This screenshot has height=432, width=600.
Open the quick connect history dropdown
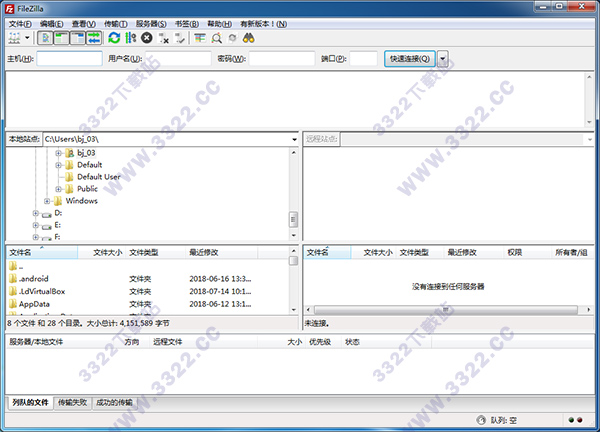(443, 59)
